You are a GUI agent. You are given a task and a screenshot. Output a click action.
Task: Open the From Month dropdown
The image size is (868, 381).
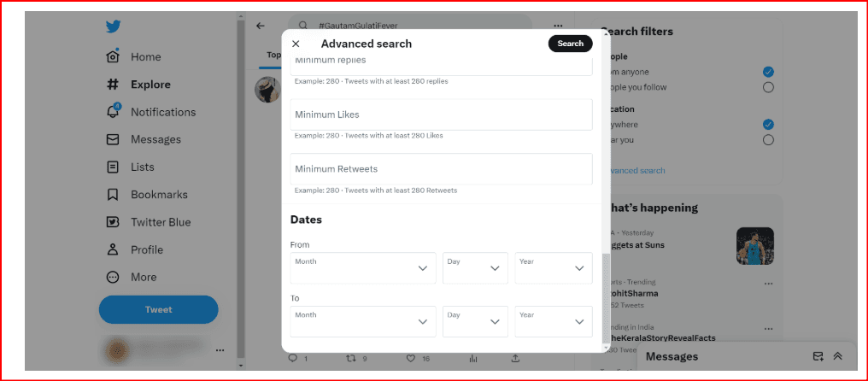coord(363,268)
